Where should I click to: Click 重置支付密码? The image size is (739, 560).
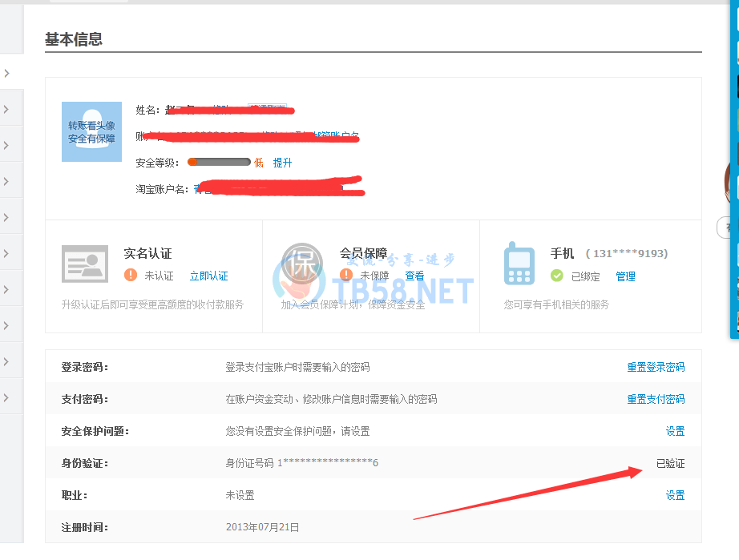click(656, 399)
